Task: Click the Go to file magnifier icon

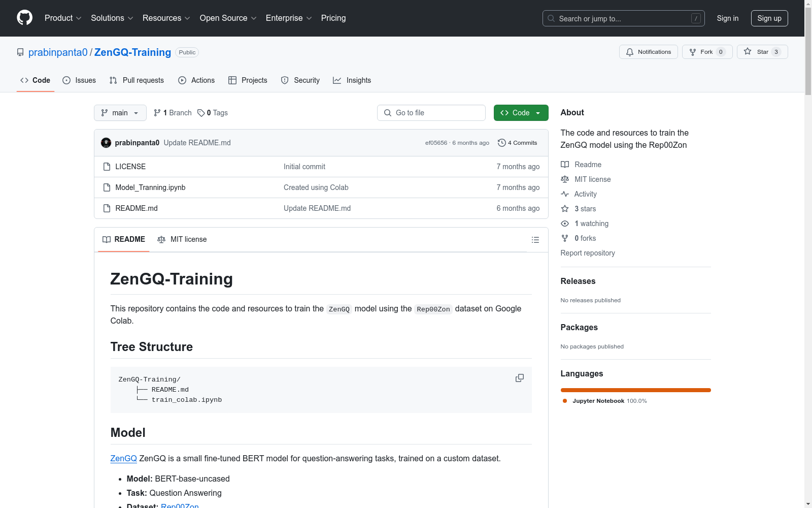Action: click(388, 113)
